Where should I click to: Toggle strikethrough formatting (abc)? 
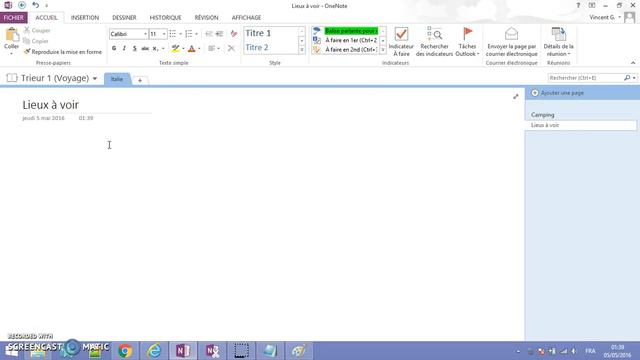(x=145, y=48)
